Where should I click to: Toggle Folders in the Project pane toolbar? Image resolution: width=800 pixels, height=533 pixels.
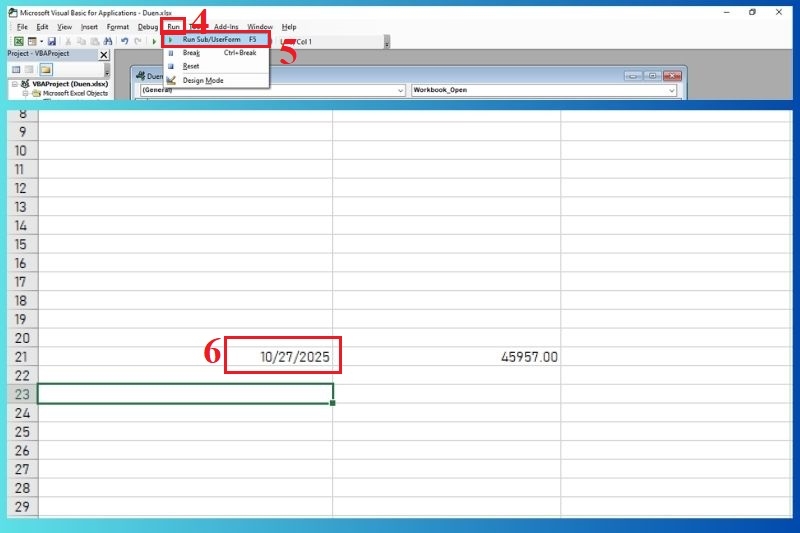[46, 69]
